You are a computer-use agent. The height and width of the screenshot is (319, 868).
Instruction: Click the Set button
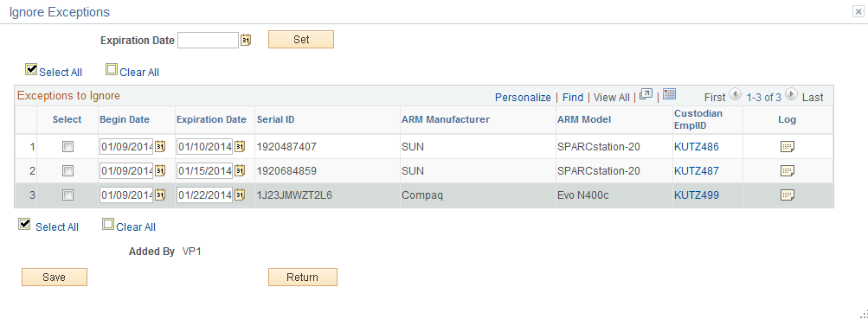point(301,39)
